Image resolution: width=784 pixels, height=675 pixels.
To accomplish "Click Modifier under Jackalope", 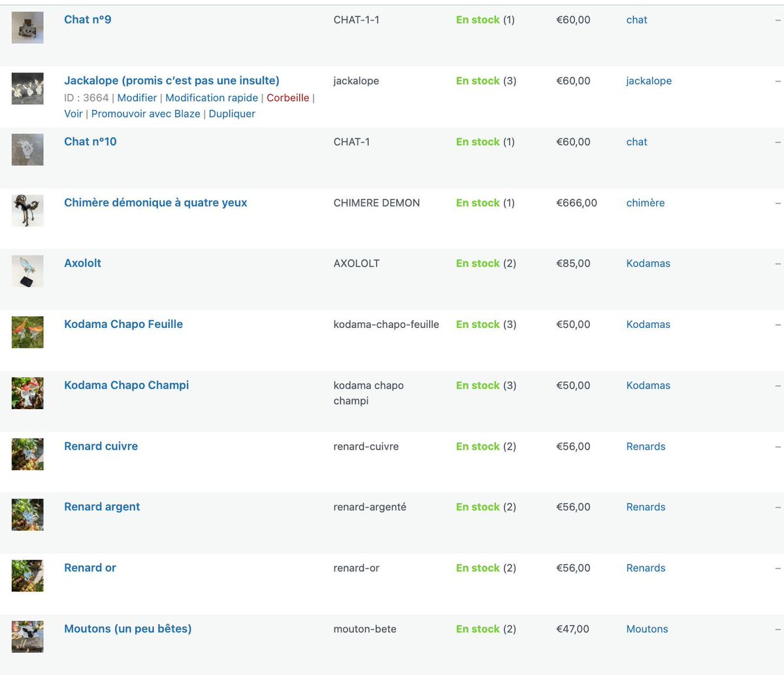I will [137, 97].
